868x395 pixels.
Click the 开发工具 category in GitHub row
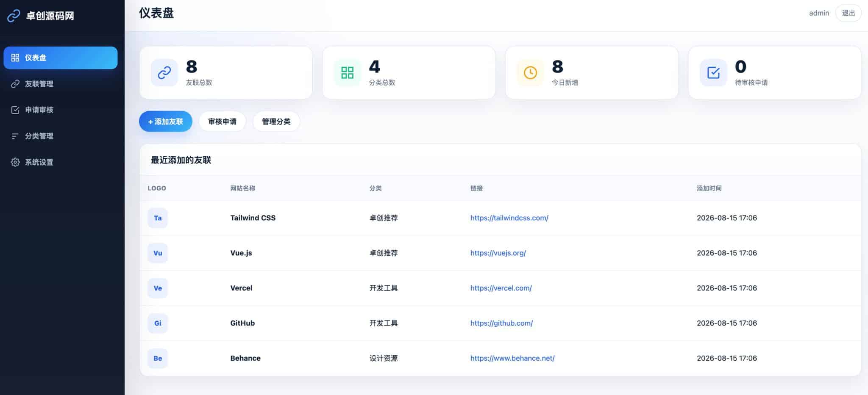(384, 323)
